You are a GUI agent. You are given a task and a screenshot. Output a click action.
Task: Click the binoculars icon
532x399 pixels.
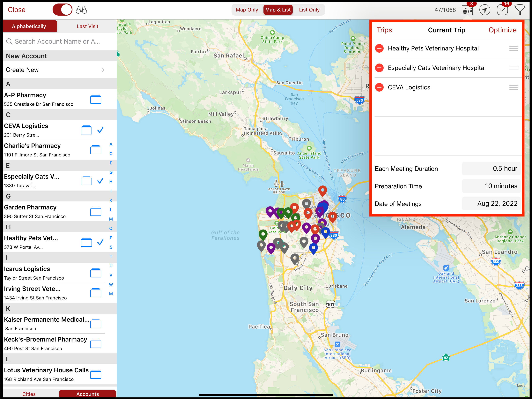coord(81,10)
